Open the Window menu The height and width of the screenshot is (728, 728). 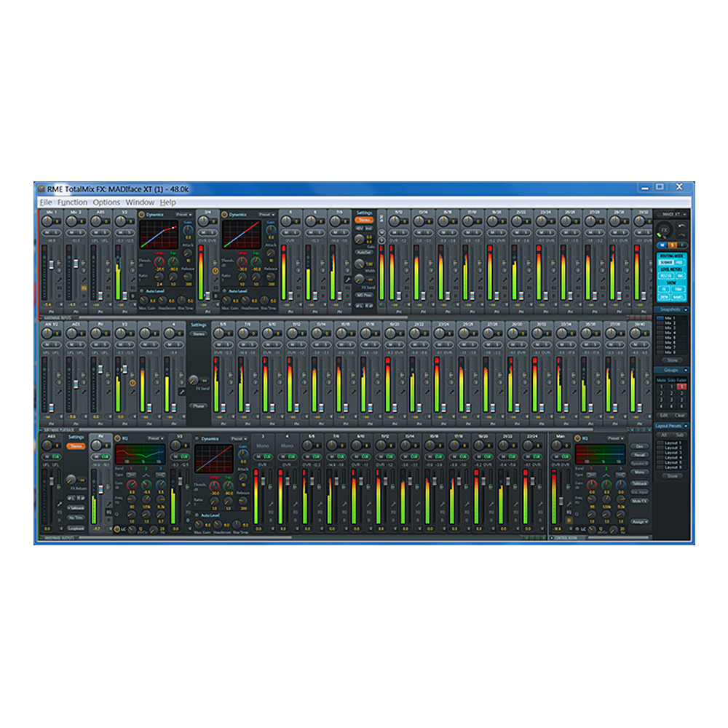140,202
